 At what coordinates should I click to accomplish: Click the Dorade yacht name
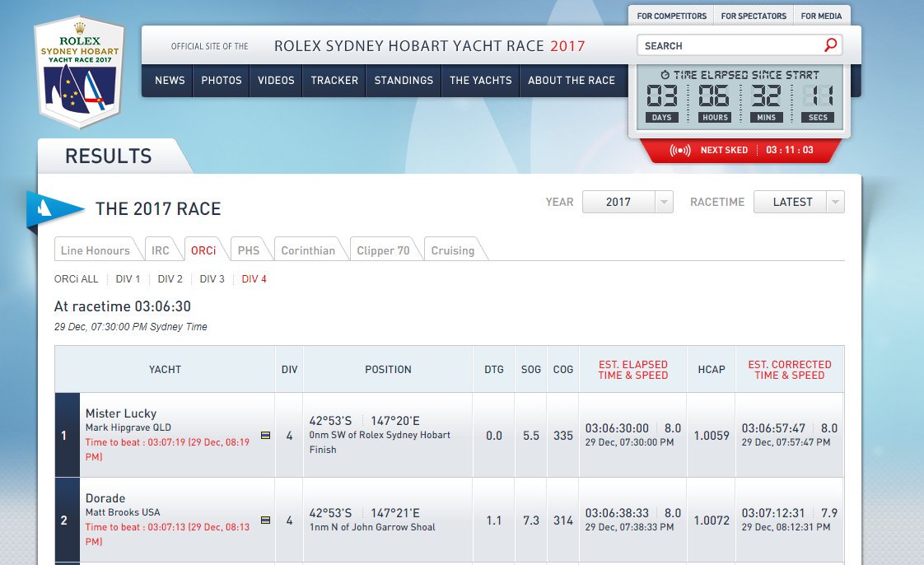pyautogui.click(x=105, y=498)
